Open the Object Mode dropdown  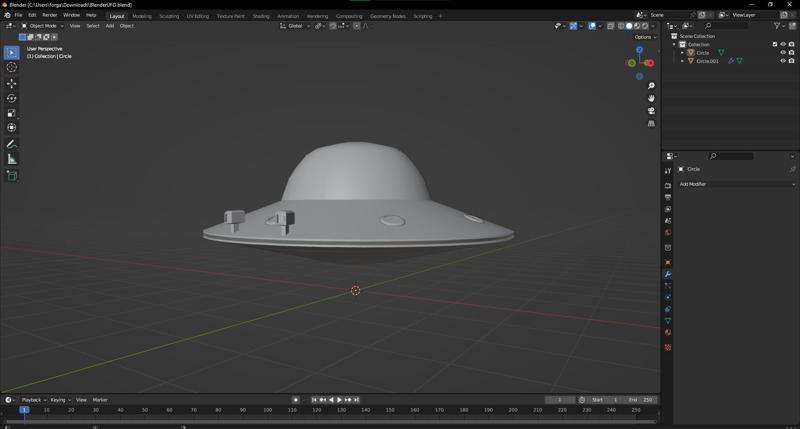45,26
